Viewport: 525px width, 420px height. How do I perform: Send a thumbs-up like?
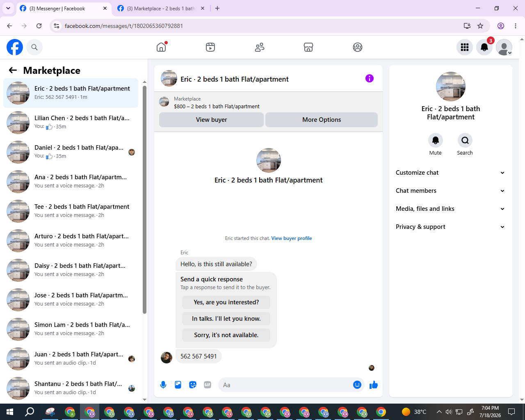click(374, 385)
